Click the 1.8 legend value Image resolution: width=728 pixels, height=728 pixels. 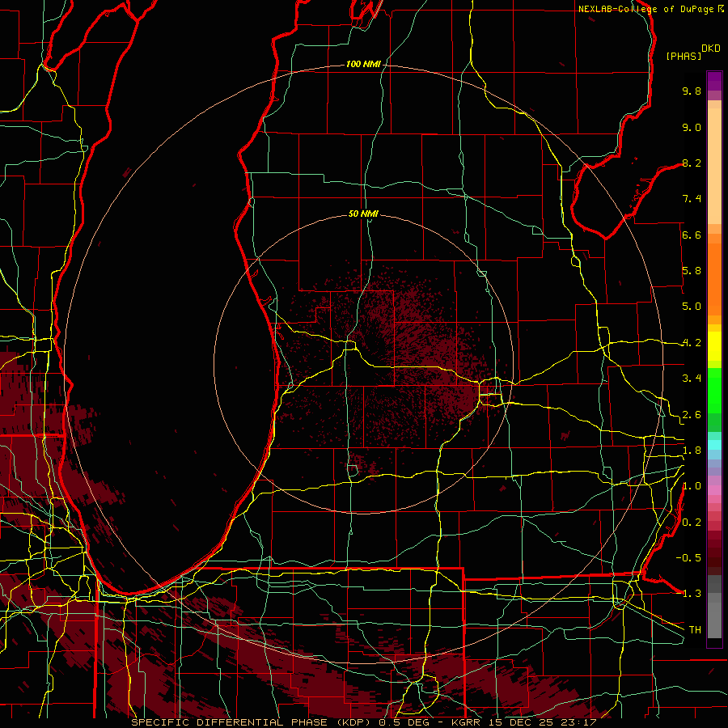pyautogui.click(x=692, y=451)
